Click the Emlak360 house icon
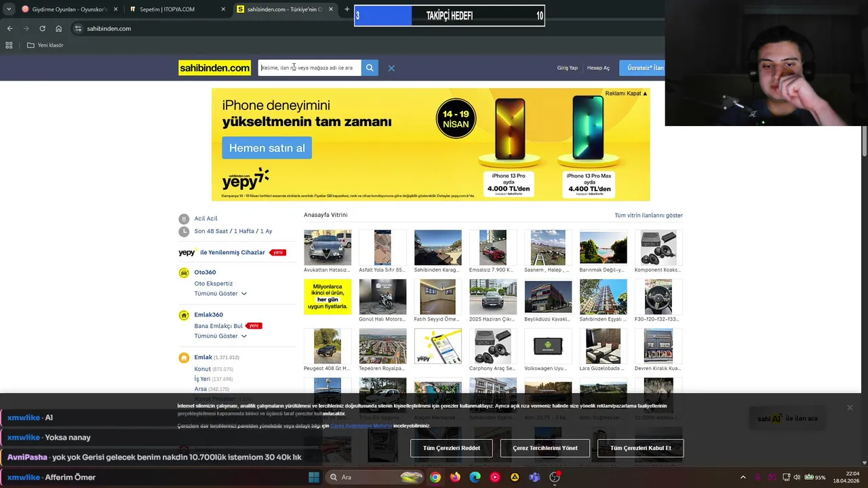Screen dimensions: 868x488 (x=184, y=315)
